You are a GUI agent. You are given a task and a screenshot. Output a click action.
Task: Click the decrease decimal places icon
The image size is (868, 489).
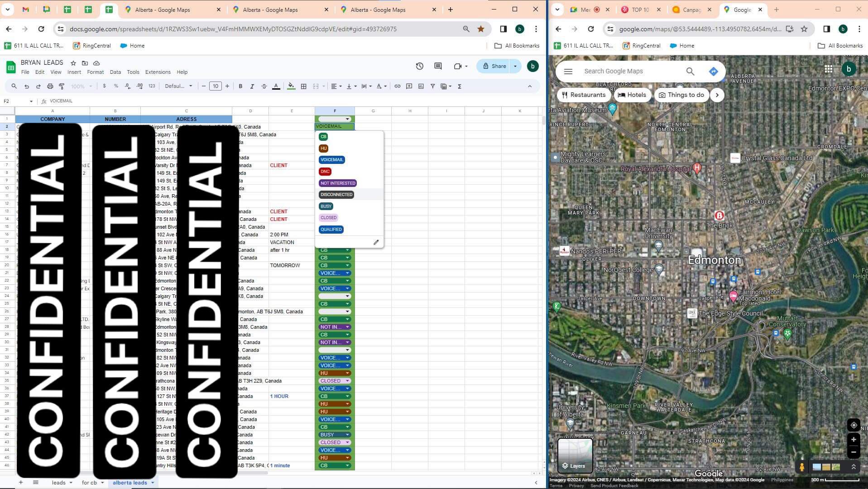tap(128, 86)
